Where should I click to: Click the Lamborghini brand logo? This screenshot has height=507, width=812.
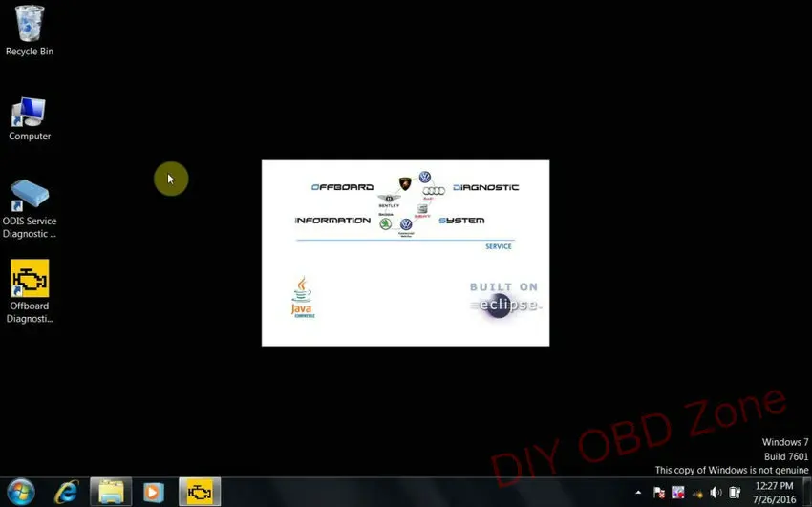coord(405,183)
